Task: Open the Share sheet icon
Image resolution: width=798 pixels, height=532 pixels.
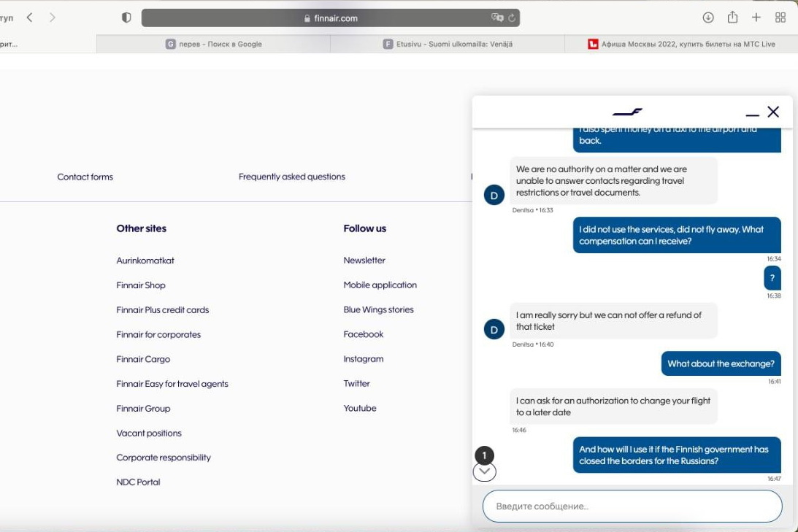Action: pyautogui.click(x=732, y=18)
